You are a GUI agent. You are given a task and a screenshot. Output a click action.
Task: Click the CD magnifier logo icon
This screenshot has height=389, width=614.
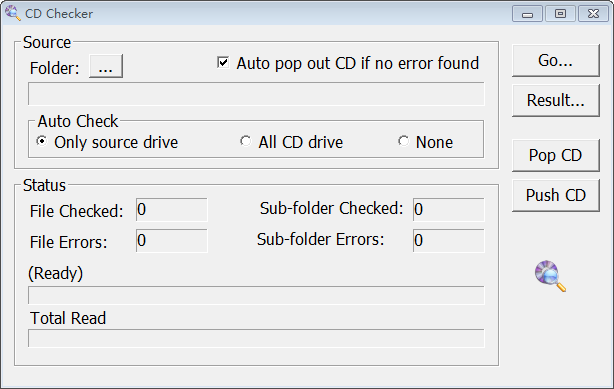(x=550, y=276)
